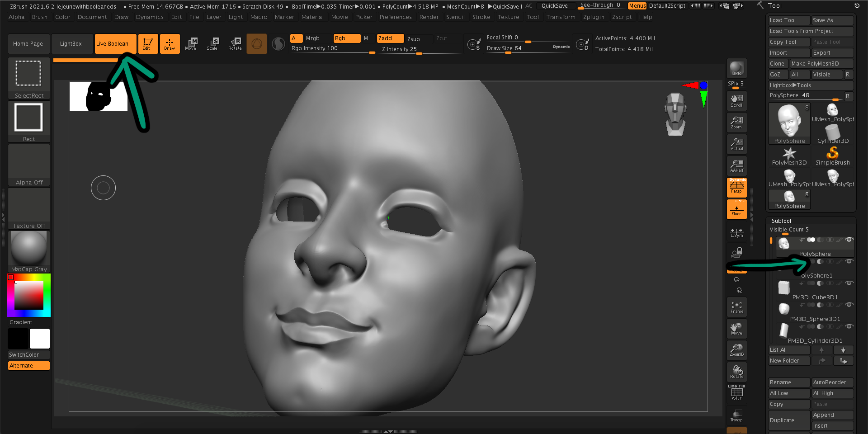This screenshot has height=434, width=868.
Task: Adjust the Draw Size slider
Action: (528, 48)
